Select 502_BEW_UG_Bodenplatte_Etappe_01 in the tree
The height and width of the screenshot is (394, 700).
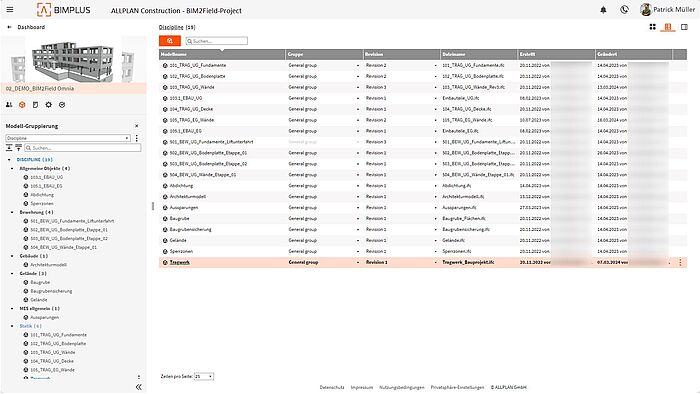tap(69, 230)
